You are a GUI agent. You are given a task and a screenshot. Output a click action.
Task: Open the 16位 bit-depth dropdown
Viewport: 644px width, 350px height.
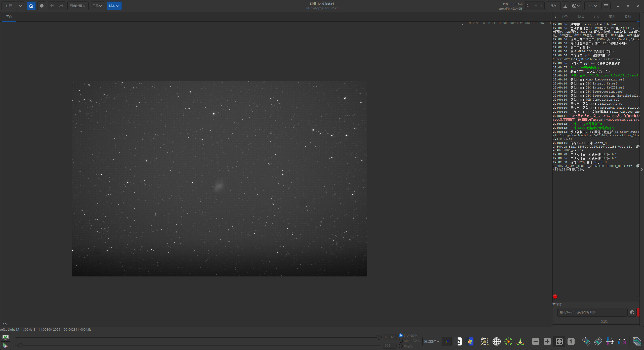click(x=592, y=6)
